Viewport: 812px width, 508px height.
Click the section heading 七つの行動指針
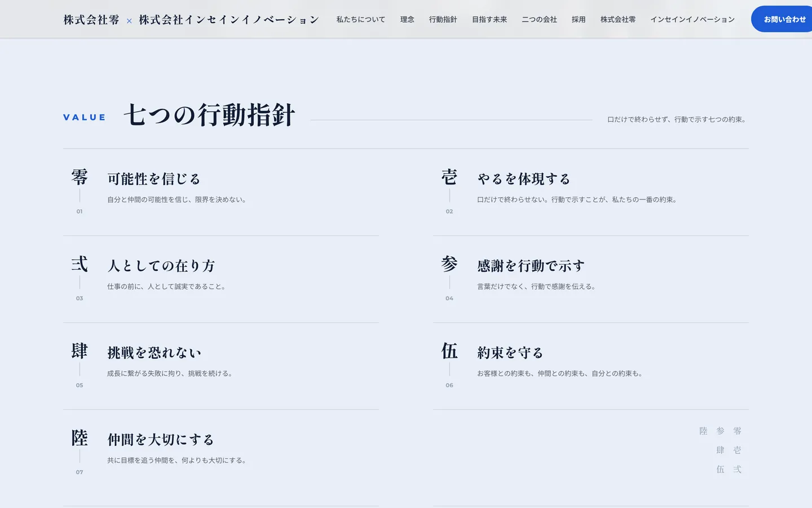209,115
